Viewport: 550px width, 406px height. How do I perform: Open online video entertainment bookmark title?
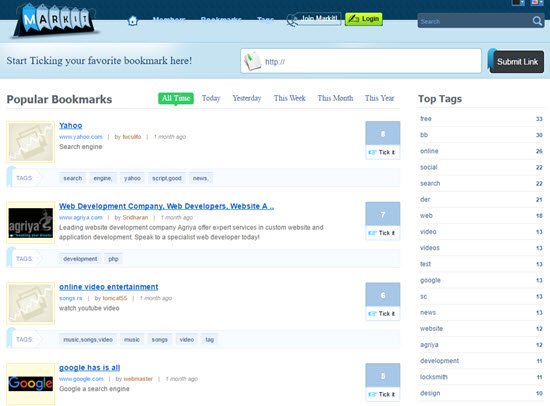108,287
